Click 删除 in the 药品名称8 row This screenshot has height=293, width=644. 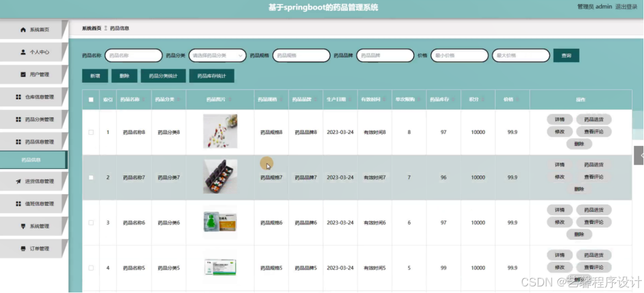tap(579, 144)
